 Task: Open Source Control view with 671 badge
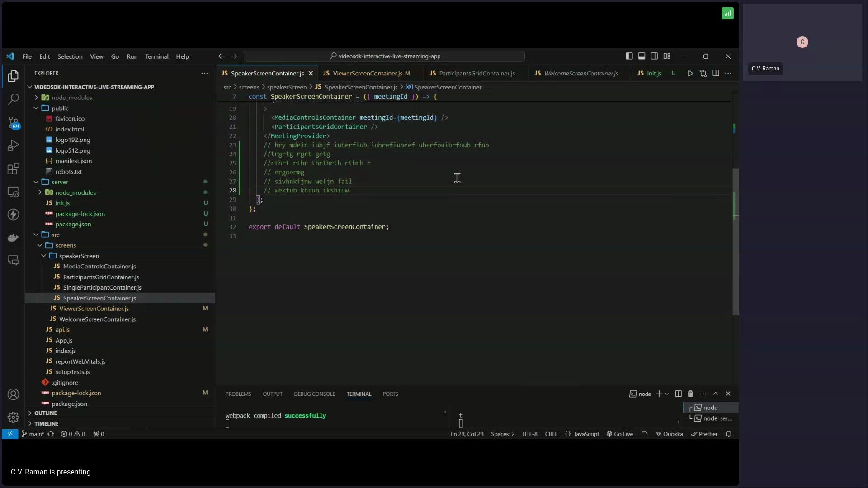[13, 122]
